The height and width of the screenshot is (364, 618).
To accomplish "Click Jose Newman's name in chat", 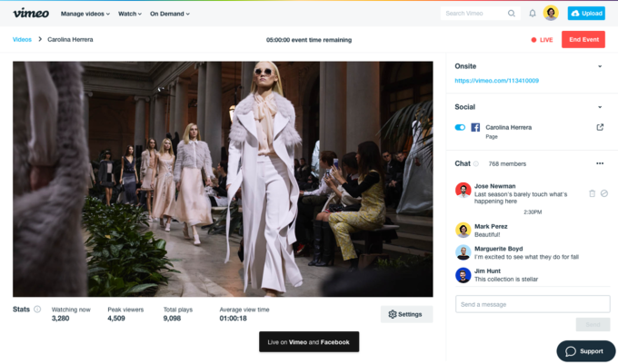I will [494, 186].
